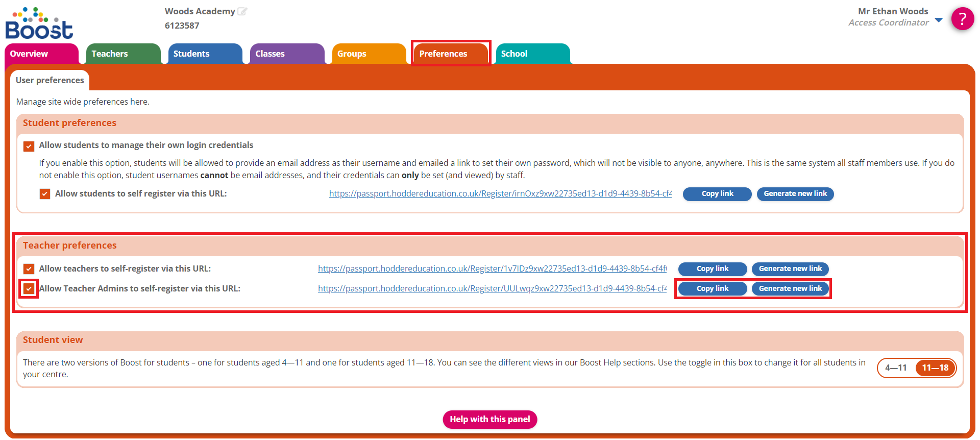The image size is (980, 440).
Task: Switch student view to 4—11
Action: pyautogui.click(x=896, y=368)
